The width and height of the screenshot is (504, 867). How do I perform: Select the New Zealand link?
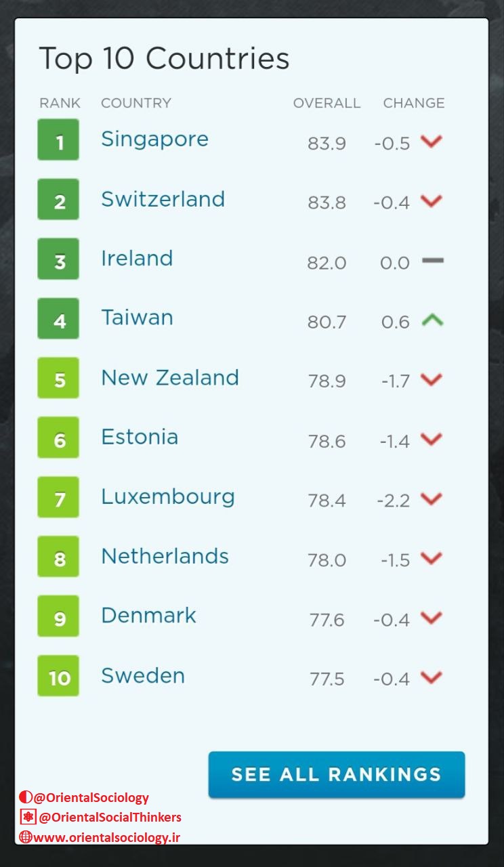pos(170,377)
